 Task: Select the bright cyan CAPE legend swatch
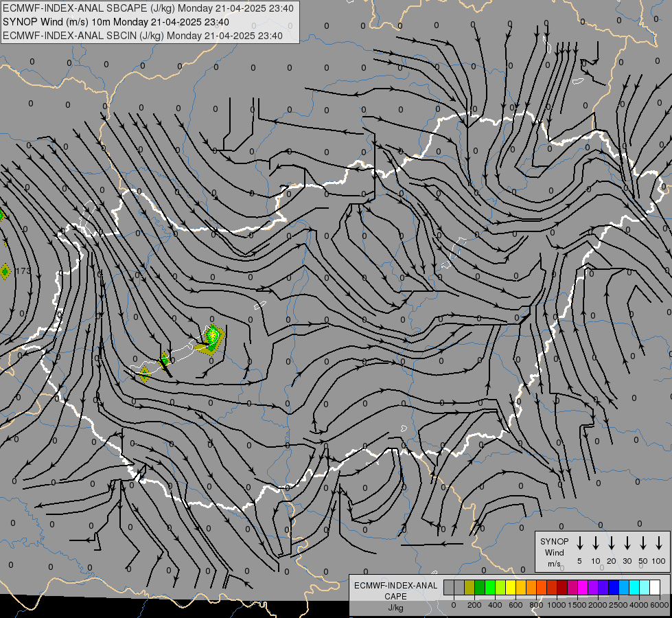[635, 587]
